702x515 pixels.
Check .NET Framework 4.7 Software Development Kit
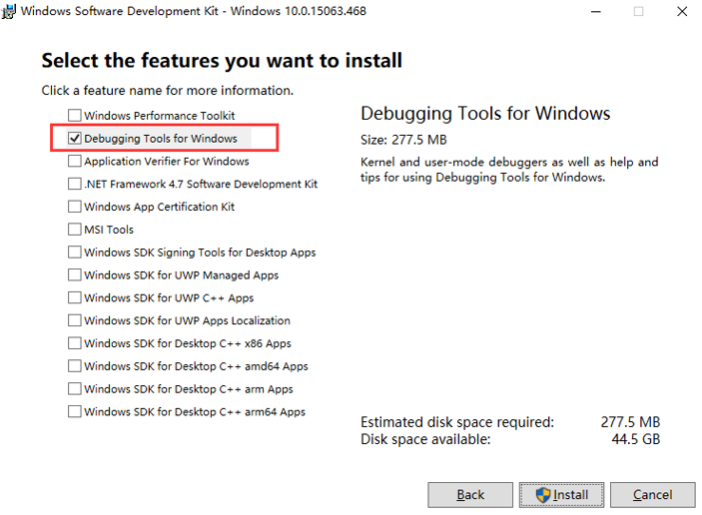[x=75, y=184]
